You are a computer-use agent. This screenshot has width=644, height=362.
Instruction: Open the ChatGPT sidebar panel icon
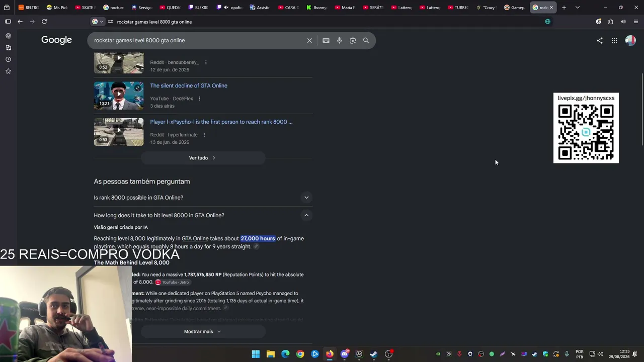click(x=8, y=36)
